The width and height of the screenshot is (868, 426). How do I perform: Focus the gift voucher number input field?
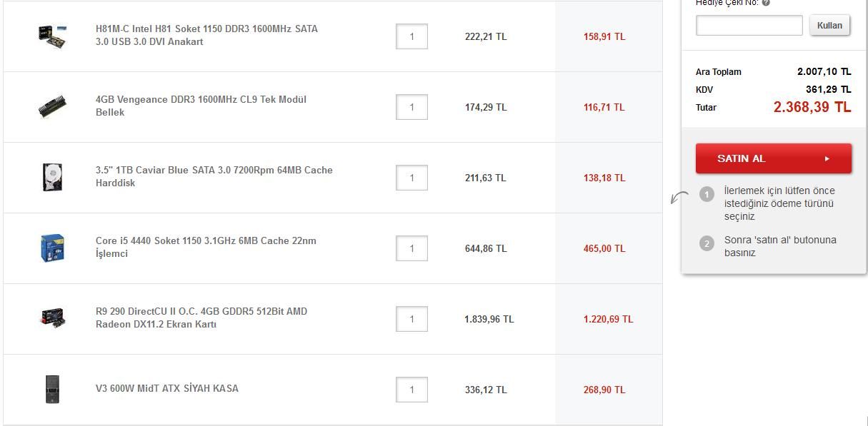[x=749, y=26]
